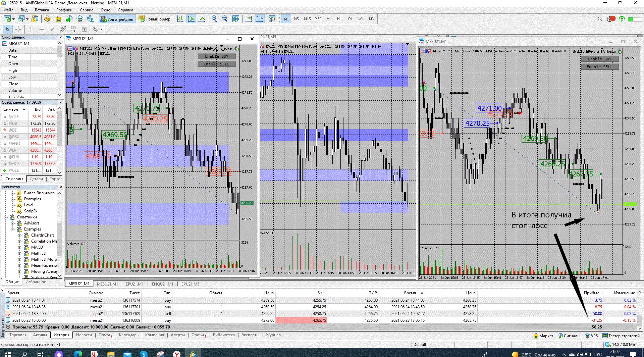Open the profiles dropdown arrow
The image size is (644, 357).
tap(27, 19)
